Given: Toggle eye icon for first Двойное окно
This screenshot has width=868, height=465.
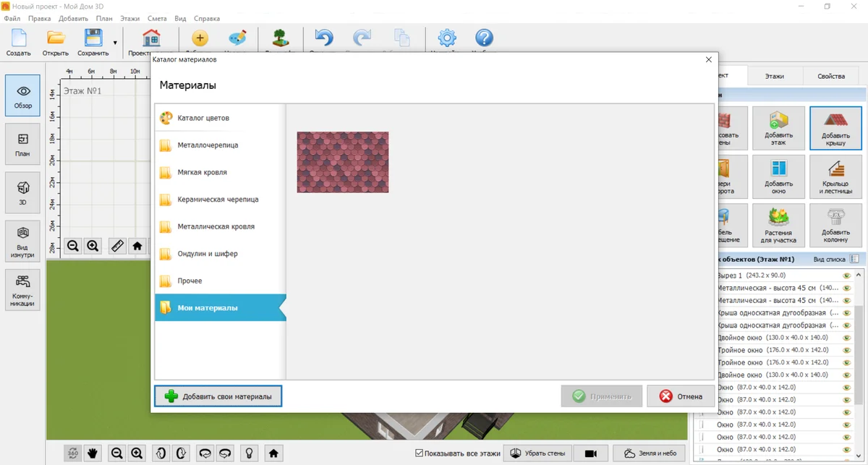Looking at the screenshot, I should pyautogui.click(x=846, y=338).
